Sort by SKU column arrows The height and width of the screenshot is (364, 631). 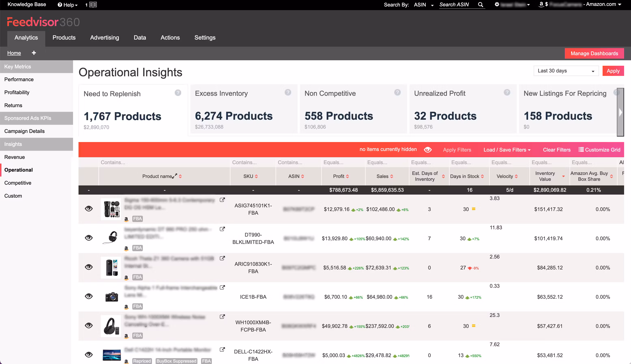256,176
